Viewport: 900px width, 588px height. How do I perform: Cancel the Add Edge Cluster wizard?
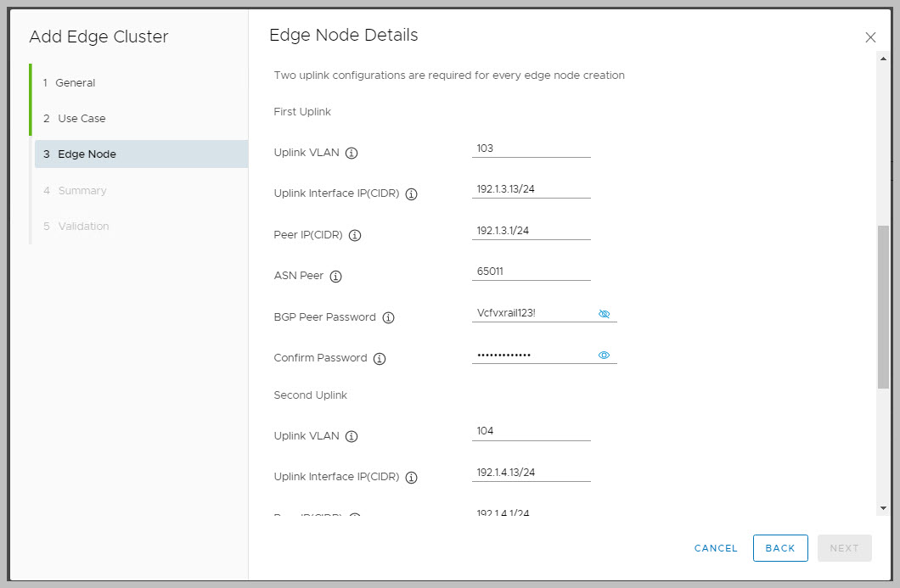[x=716, y=548]
